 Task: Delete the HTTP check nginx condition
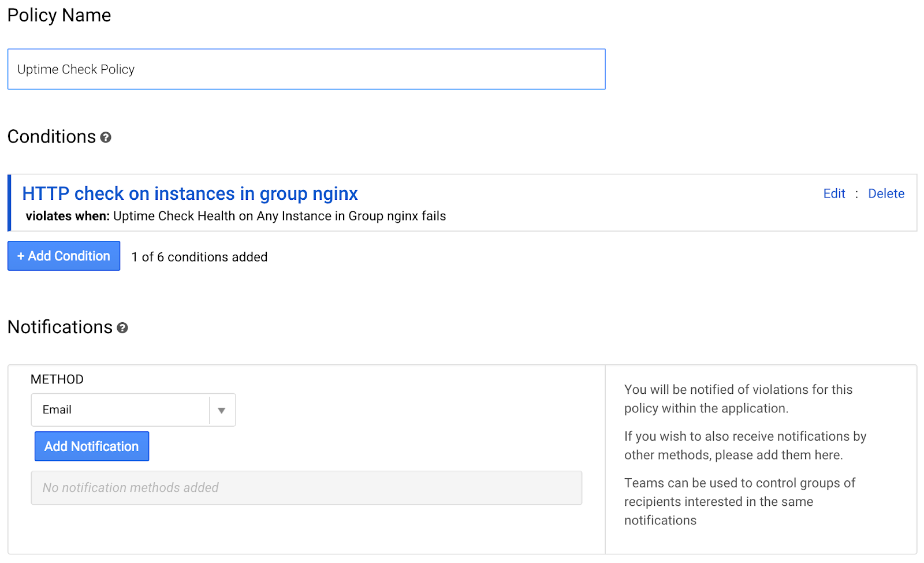click(886, 193)
